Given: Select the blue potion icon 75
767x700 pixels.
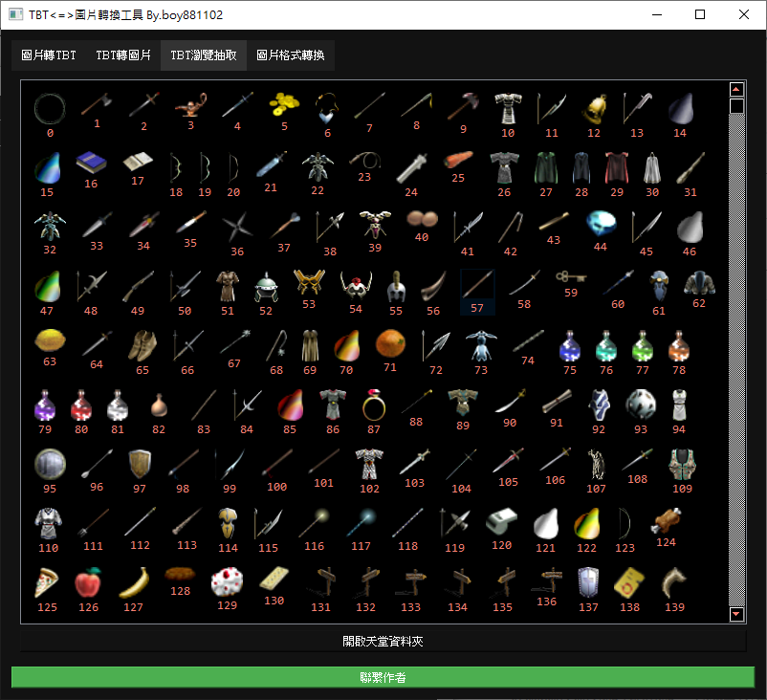Looking at the screenshot, I should coord(570,345).
